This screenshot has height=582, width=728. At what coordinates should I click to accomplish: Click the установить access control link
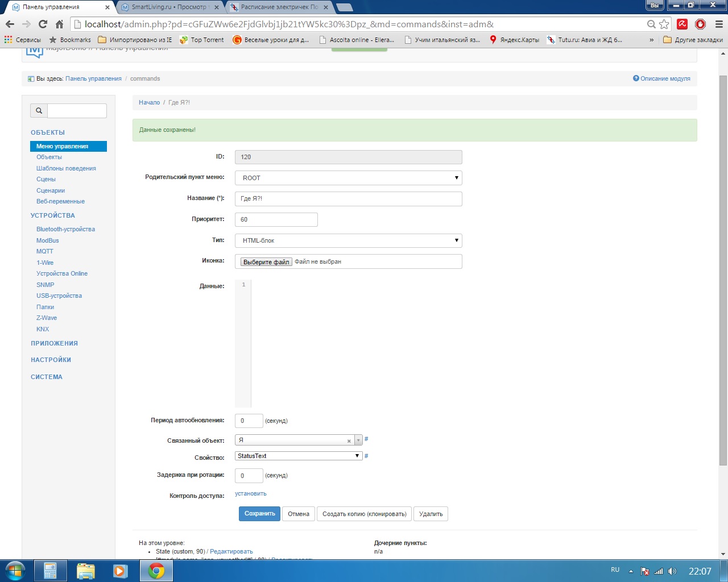tap(251, 493)
